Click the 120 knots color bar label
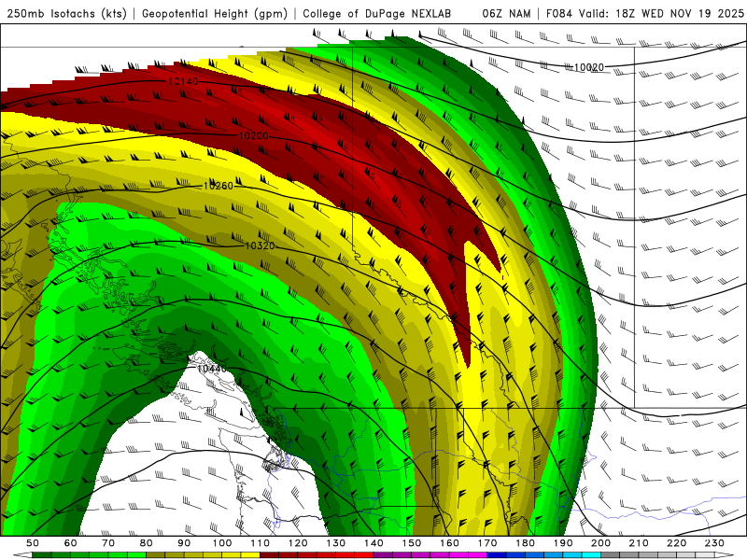The image size is (747, 560). pyautogui.click(x=298, y=543)
